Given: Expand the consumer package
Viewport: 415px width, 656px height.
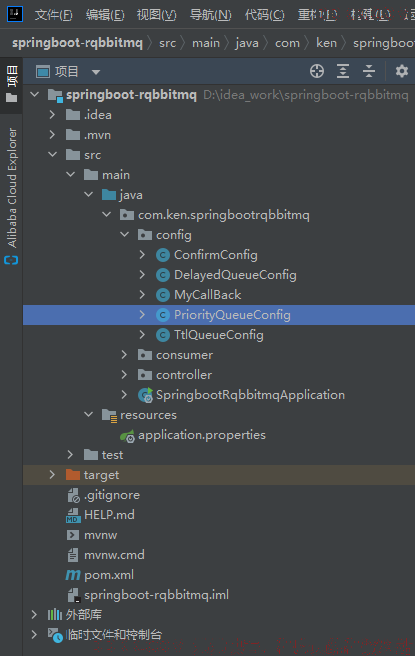Looking at the screenshot, I should click(x=124, y=355).
